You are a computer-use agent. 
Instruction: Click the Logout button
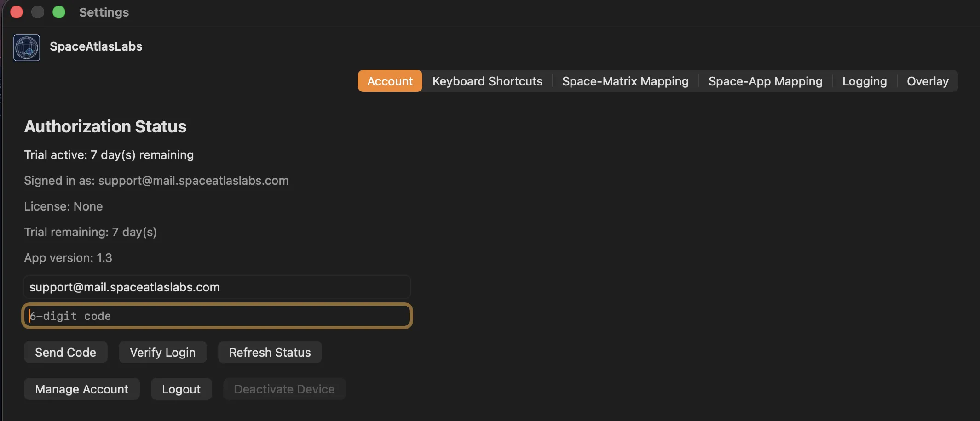pyautogui.click(x=181, y=388)
